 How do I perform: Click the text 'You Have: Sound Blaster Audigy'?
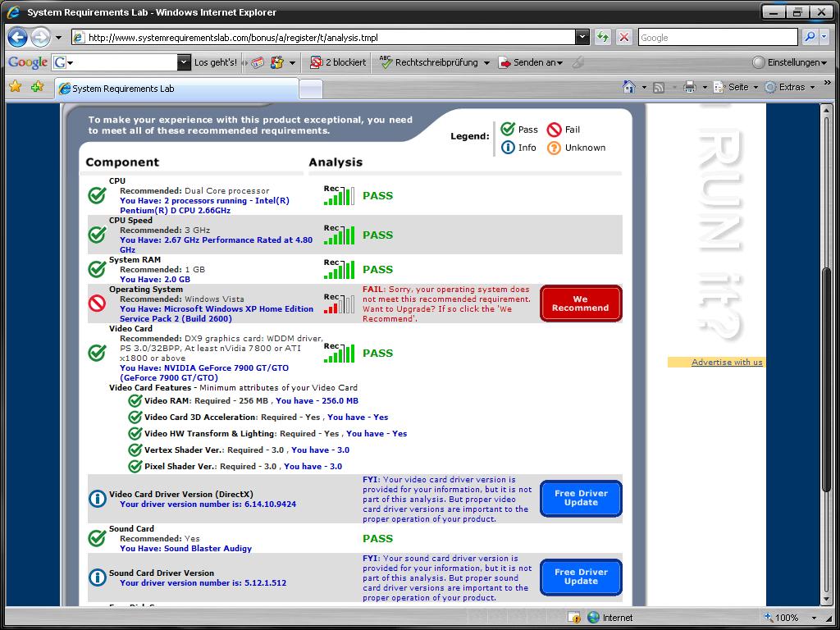186,548
